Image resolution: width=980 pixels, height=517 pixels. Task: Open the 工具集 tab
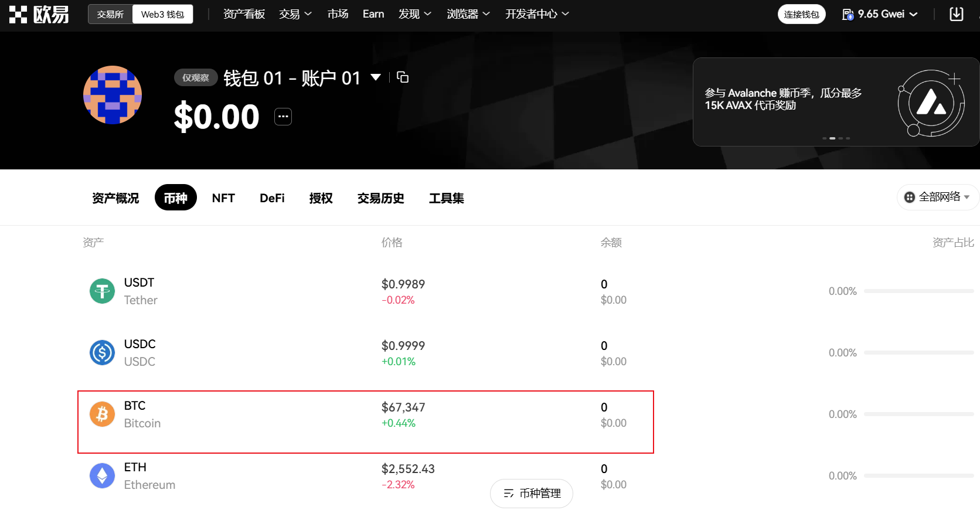[x=447, y=198]
